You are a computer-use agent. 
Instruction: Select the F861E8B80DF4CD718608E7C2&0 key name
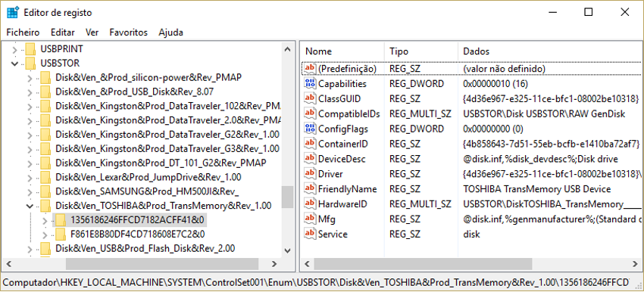pyautogui.click(x=138, y=235)
